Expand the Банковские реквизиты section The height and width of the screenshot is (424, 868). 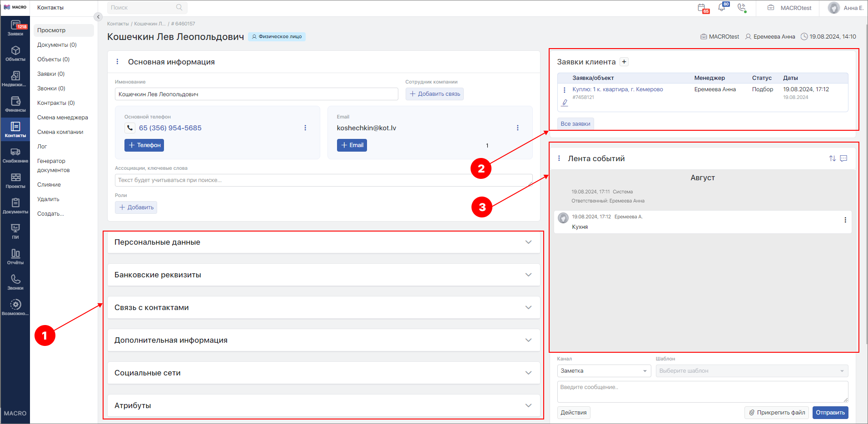click(323, 275)
